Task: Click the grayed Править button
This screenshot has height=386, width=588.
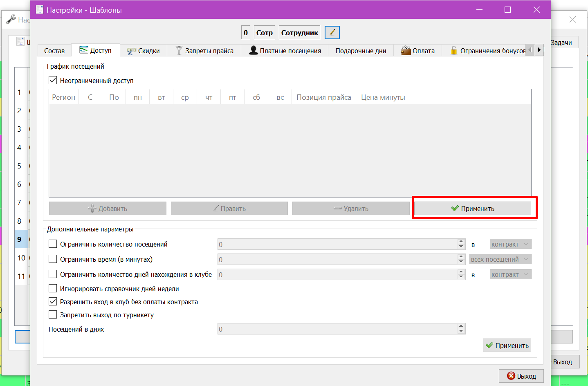Action: click(229, 209)
